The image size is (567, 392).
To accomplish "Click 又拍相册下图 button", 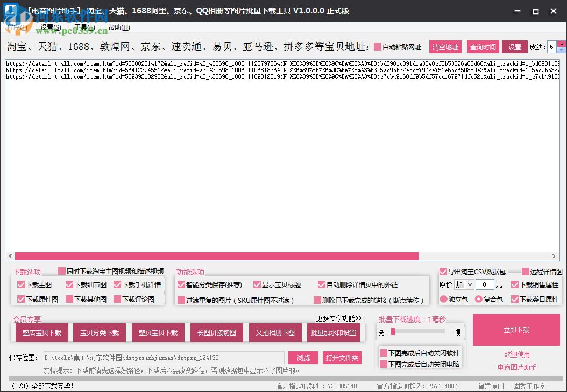I will pyautogui.click(x=275, y=332).
